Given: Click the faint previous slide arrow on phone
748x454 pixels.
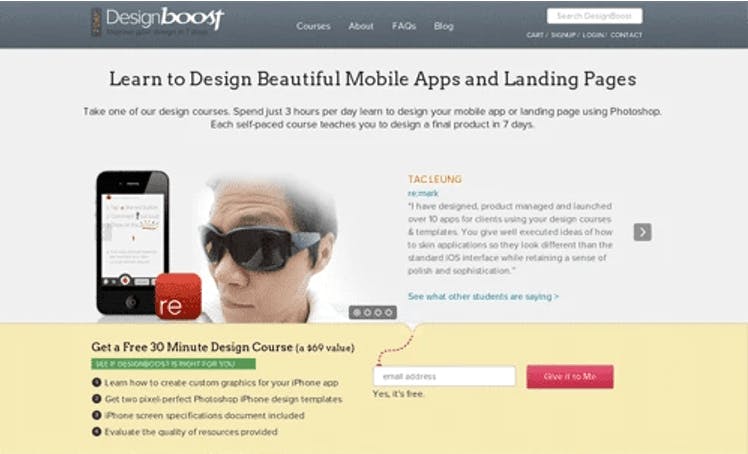Looking at the screenshot, I should click(x=107, y=232).
